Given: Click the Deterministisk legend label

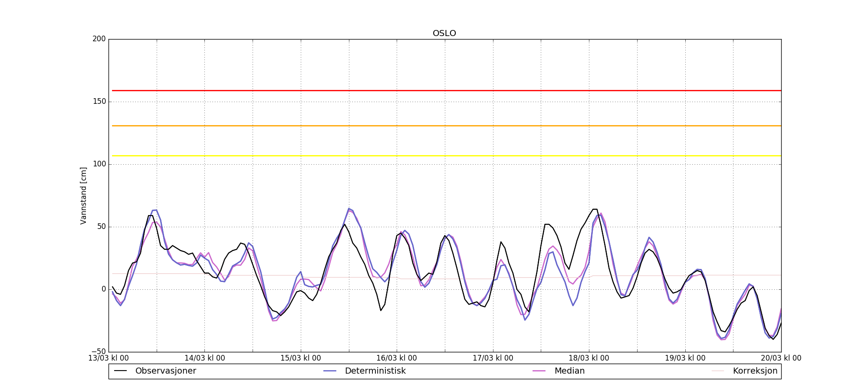Looking at the screenshot, I should 375,371.
